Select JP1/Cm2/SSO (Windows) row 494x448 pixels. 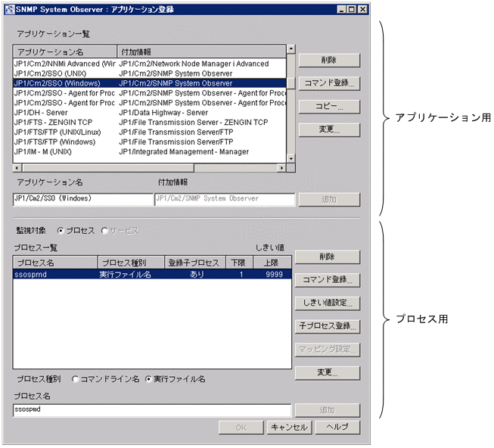pyautogui.click(x=150, y=83)
